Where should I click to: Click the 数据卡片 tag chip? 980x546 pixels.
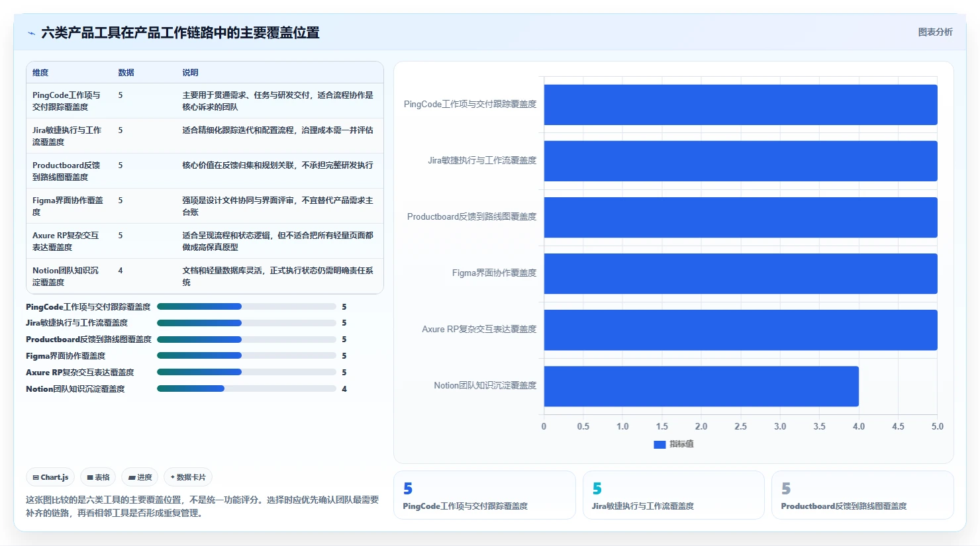point(188,477)
